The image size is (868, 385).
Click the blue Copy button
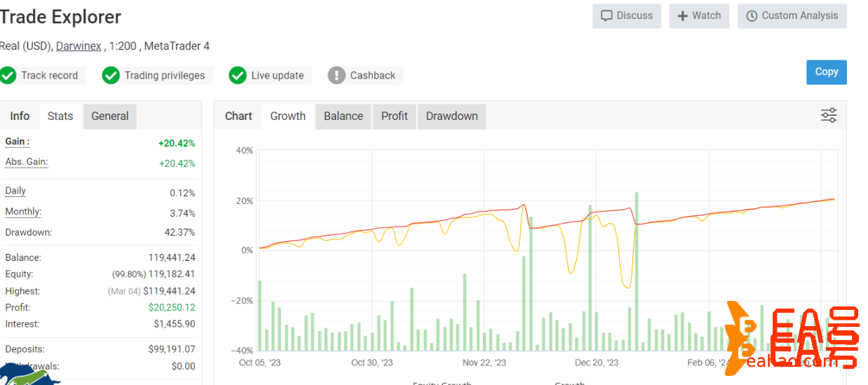tap(827, 72)
